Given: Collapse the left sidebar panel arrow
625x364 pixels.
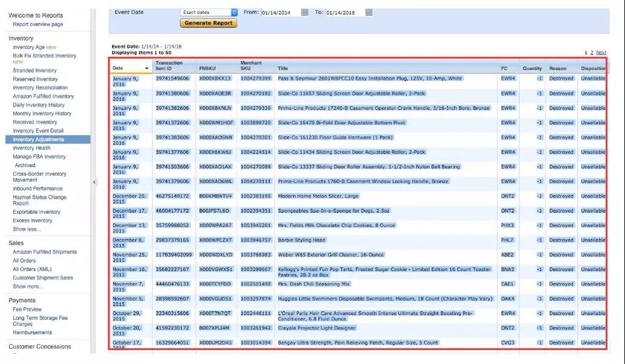Looking at the screenshot, I should coord(94,182).
